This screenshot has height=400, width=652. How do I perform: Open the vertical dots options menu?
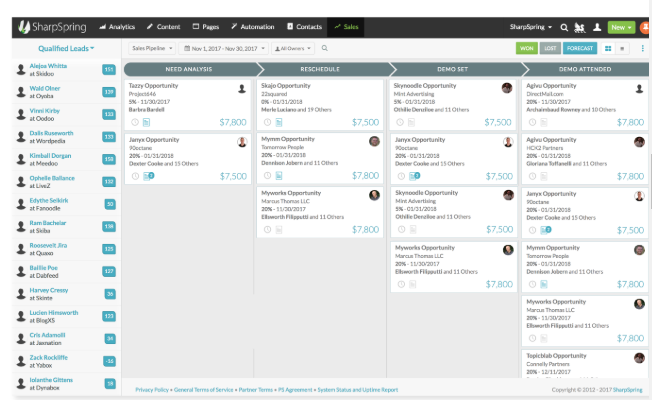[x=642, y=48]
